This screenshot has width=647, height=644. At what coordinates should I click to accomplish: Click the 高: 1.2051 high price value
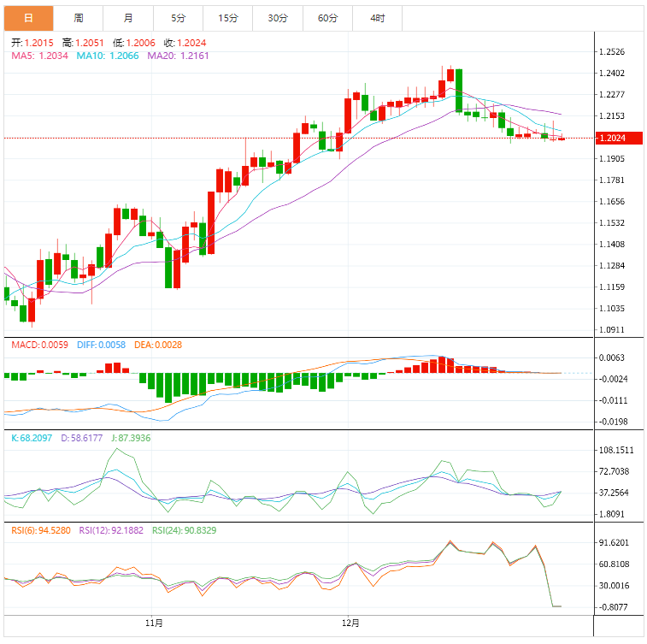click(83, 43)
